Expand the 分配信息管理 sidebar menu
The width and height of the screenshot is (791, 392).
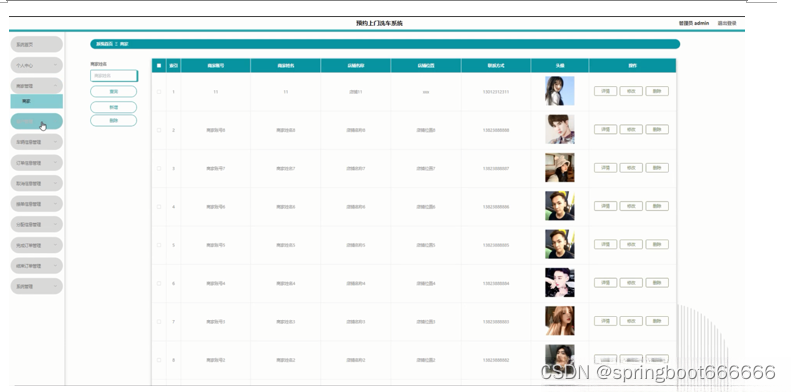pyautogui.click(x=36, y=225)
